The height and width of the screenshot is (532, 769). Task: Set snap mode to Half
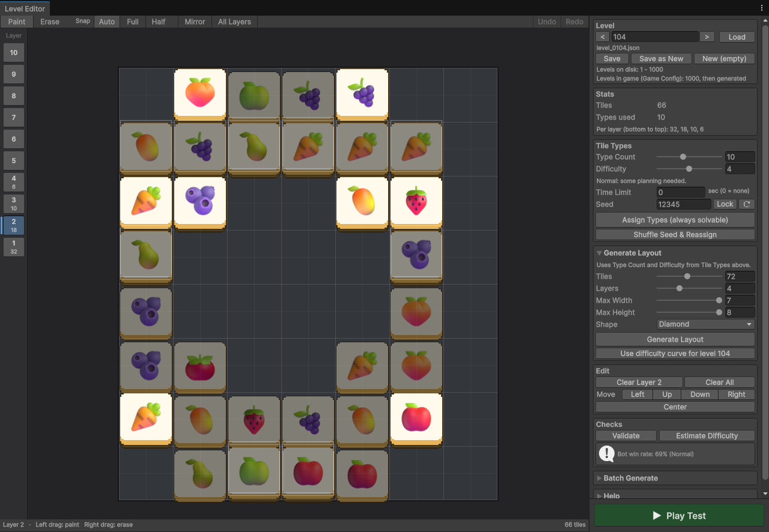159,22
